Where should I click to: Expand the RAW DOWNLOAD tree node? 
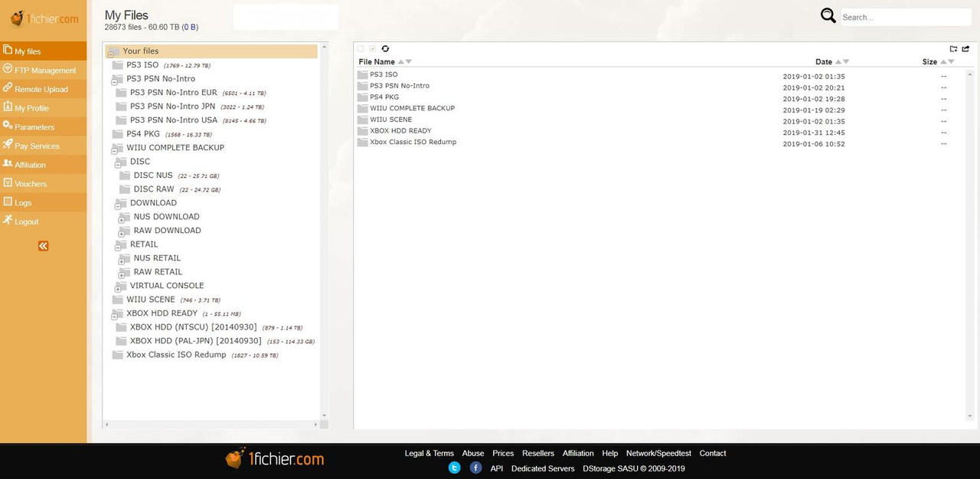(121, 234)
